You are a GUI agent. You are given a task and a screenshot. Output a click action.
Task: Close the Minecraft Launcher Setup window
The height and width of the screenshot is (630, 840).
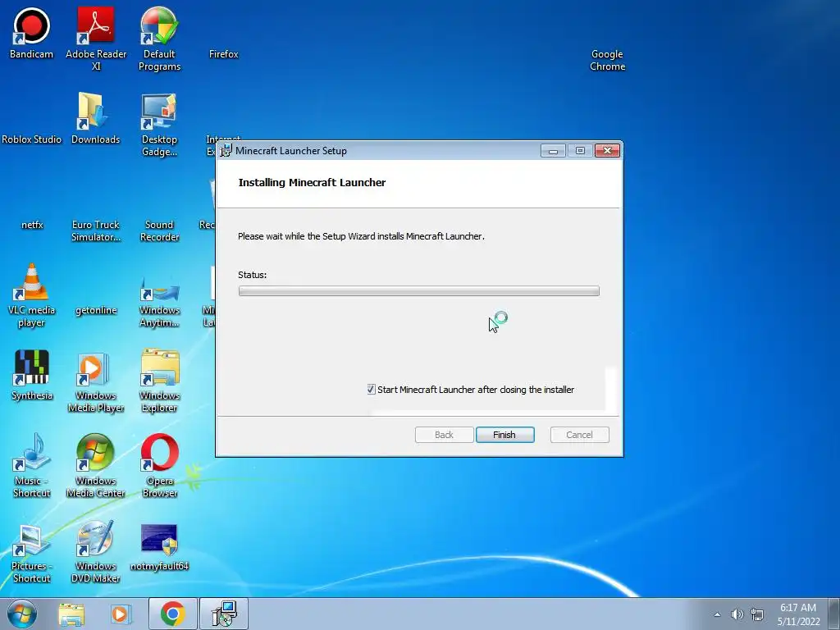(x=608, y=151)
